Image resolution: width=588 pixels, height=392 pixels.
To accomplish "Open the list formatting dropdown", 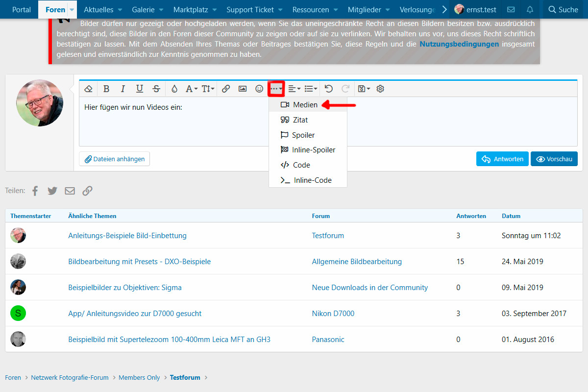I will coord(311,89).
